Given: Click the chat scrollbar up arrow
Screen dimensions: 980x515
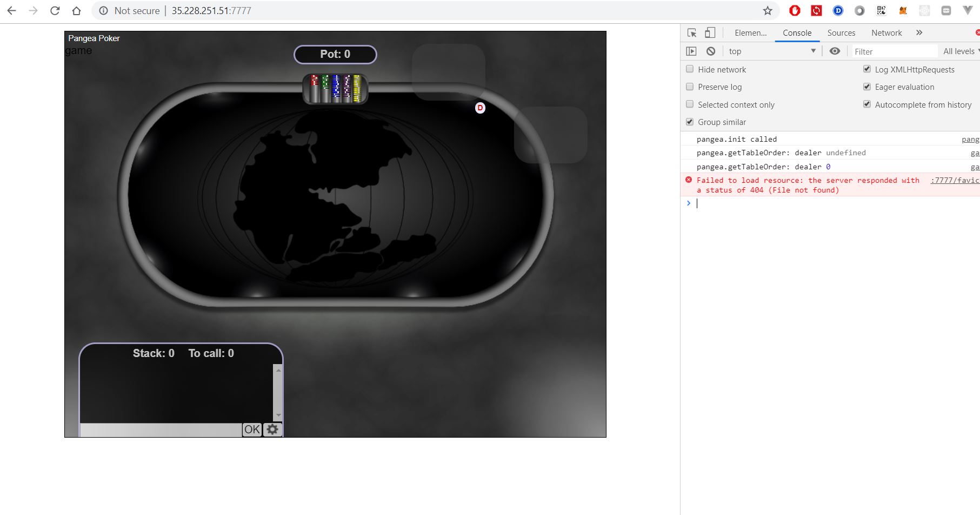Looking at the screenshot, I should tap(278, 370).
